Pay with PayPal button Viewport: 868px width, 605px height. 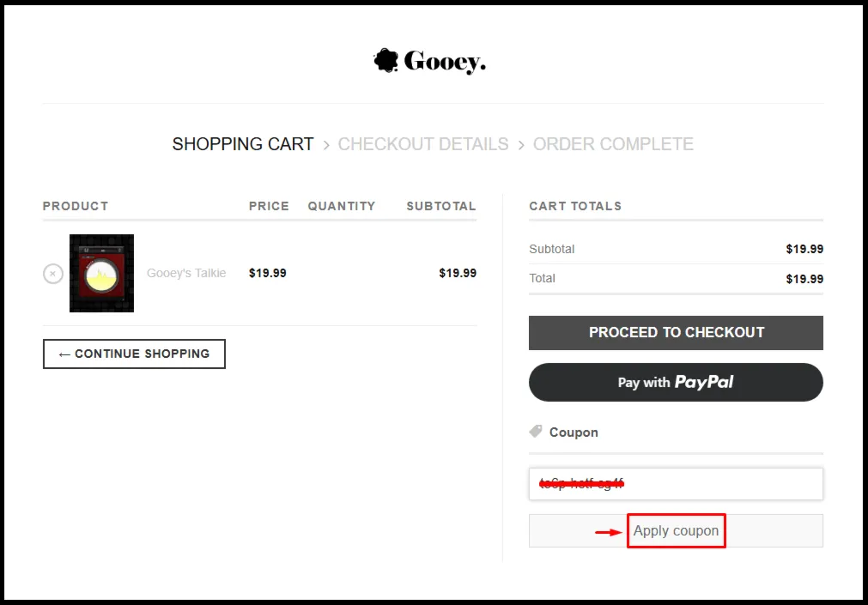[676, 383]
